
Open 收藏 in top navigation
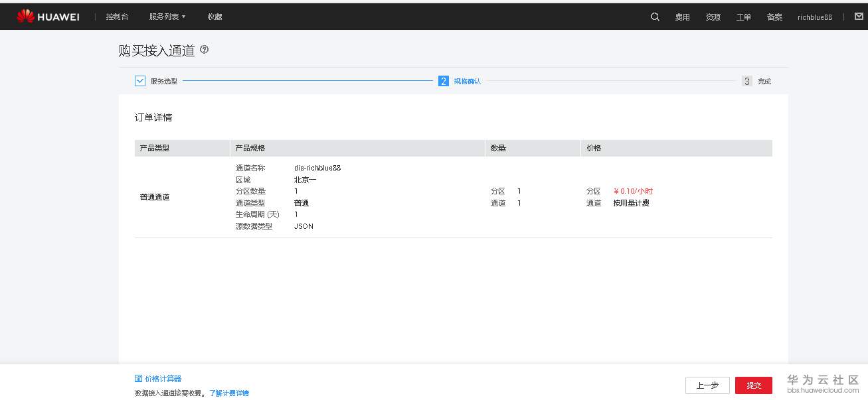click(215, 17)
